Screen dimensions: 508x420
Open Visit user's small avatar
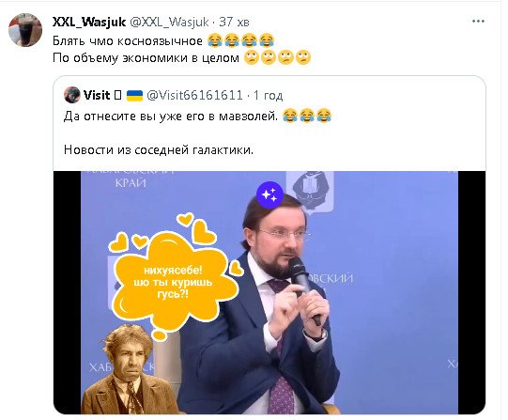[x=72, y=95]
